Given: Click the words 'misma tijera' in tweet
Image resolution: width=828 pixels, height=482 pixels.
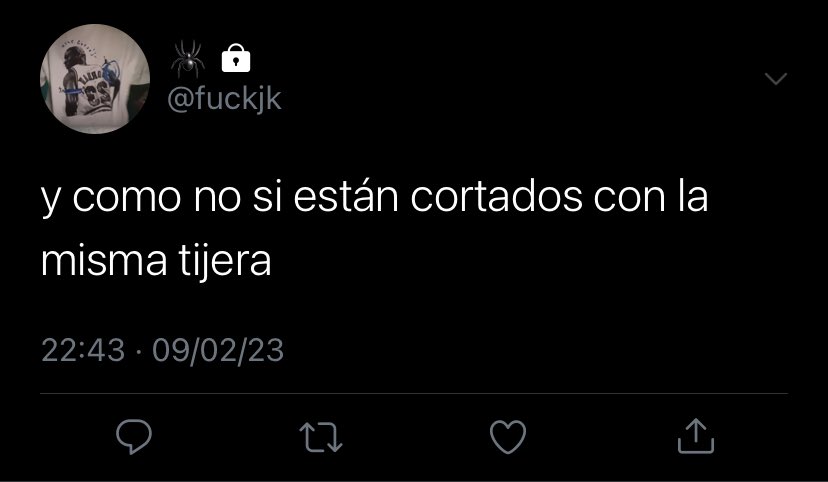Looking at the screenshot, I should [x=156, y=261].
